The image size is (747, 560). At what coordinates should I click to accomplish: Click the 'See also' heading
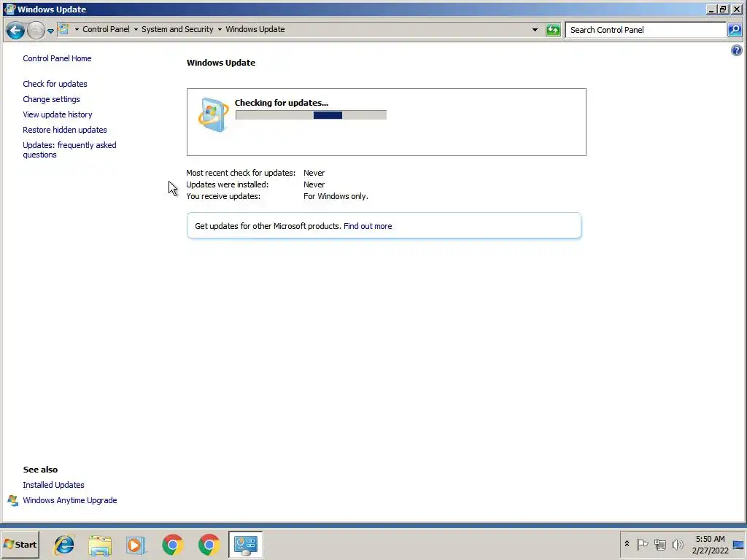(41, 470)
